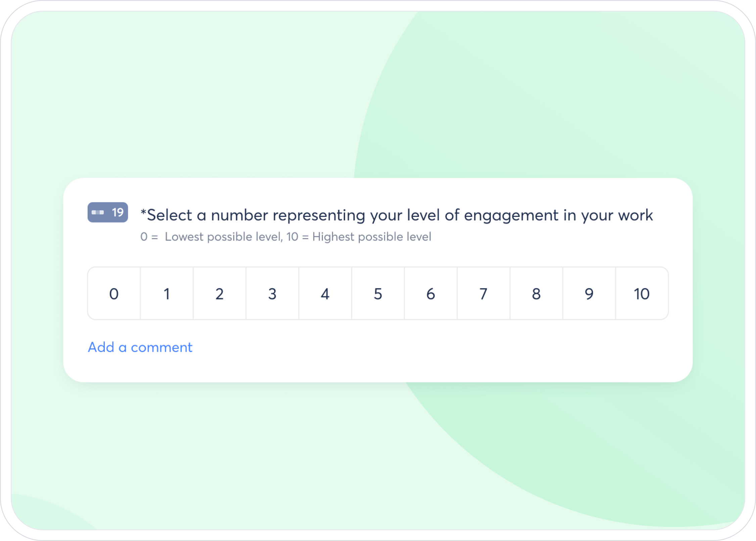756x541 pixels.
Task: Pick the 8 rating option
Action: [x=536, y=294]
